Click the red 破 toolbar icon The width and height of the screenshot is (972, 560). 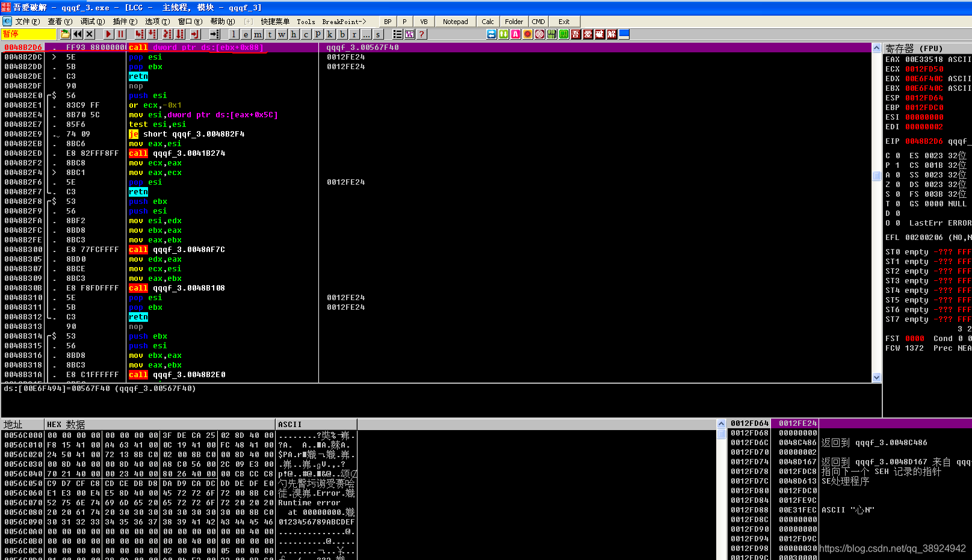pyautogui.click(x=600, y=34)
